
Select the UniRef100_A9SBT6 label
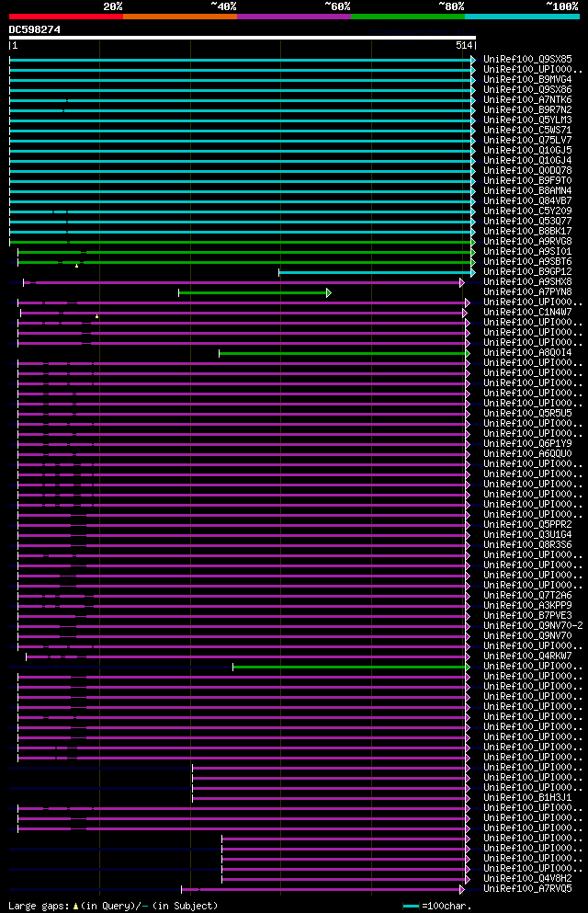click(527, 261)
